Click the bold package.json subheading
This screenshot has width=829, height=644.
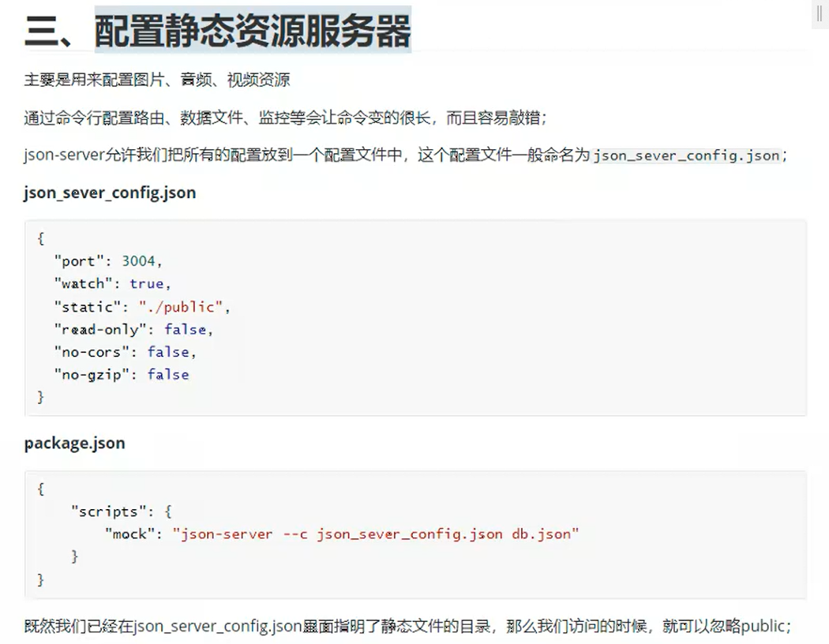click(74, 443)
